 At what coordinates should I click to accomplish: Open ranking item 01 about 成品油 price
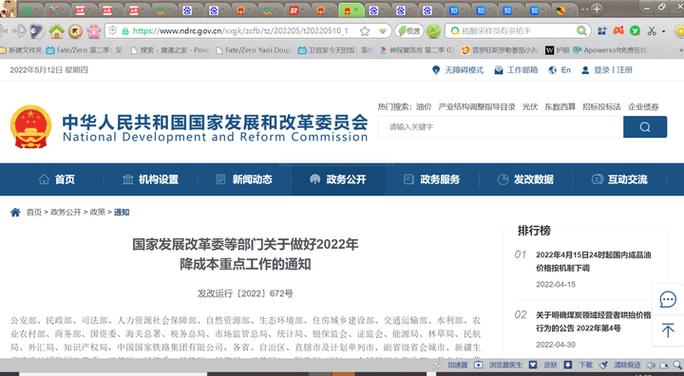[x=593, y=261]
